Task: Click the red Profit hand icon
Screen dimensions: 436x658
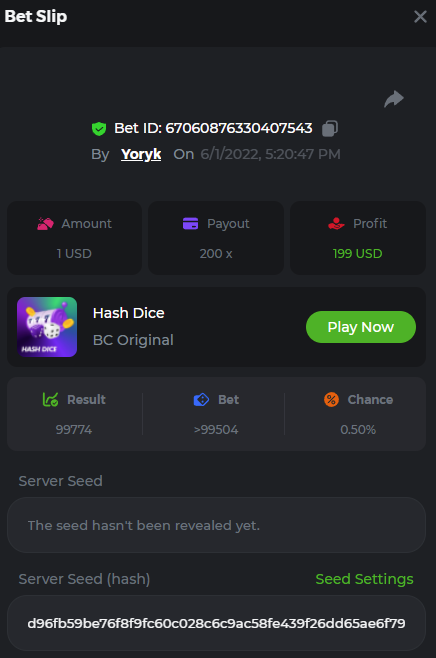Action: tap(336, 224)
